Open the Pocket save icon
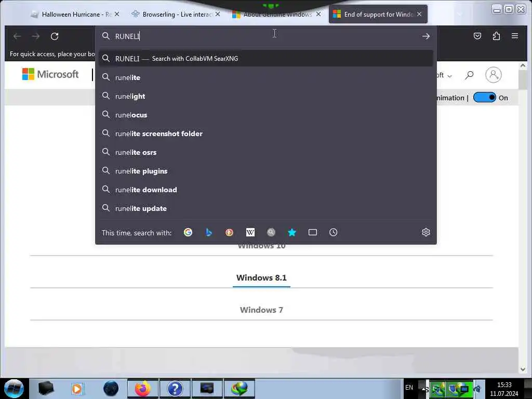This screenshot has width=532, height=399. (x=477, y=36)
